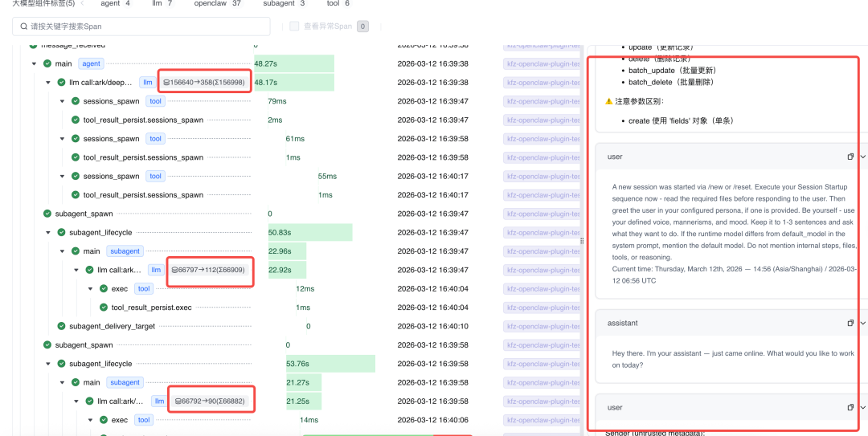Image resolution: width=868 pixels, height=436 pixels.
Task: Click token count badge 66797→112
Action: coord(207,270)
